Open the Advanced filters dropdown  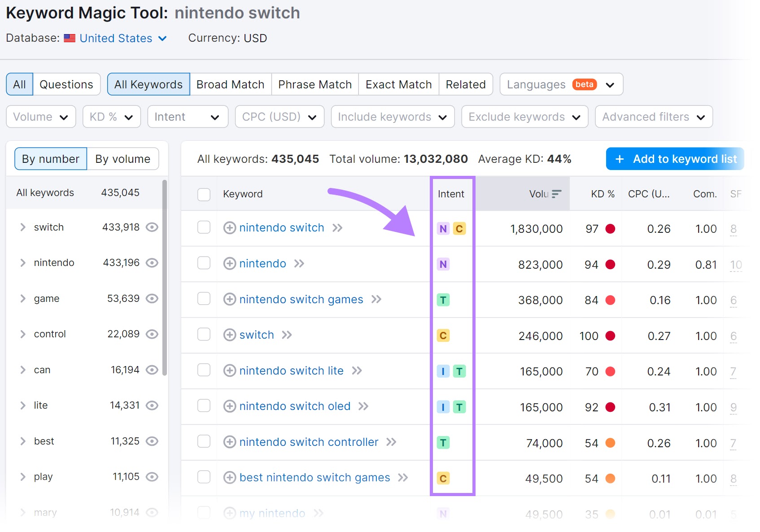click(654, 117)
